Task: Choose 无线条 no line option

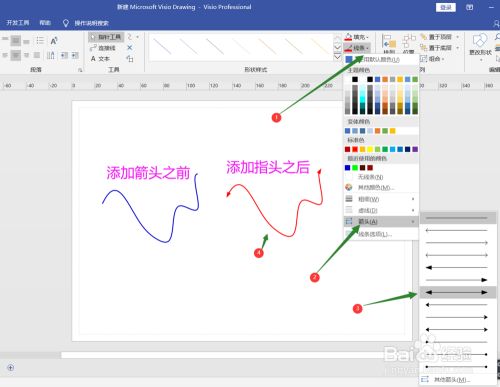Action: 381,177
